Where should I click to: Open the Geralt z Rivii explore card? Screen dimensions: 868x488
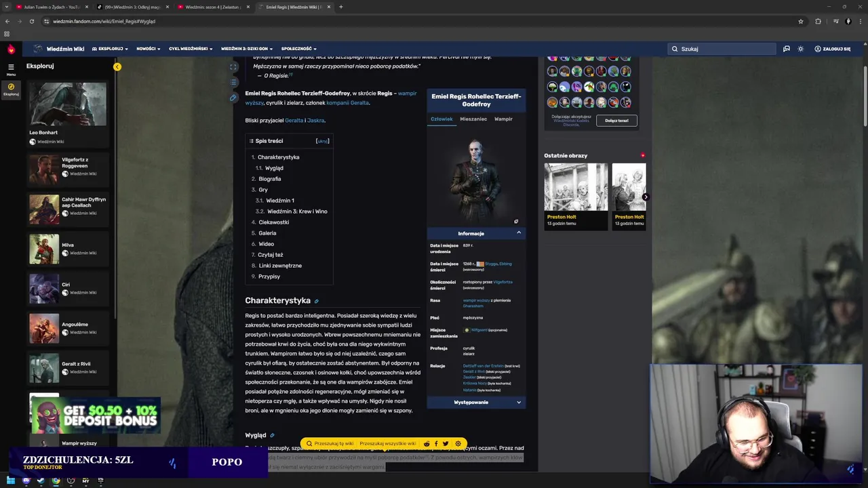pyautogui.click(x=67, y=368)
